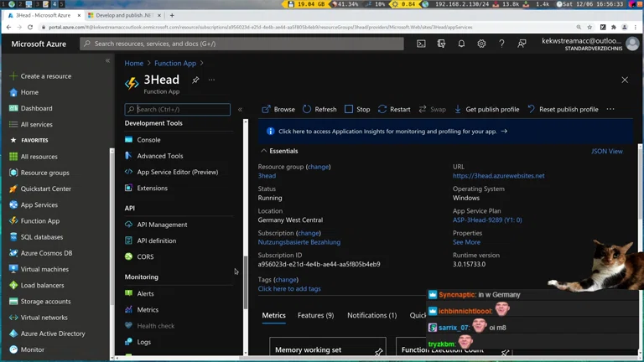The width and height of the screenshot is (644, 362).
Task: Open 3head resource group link
Action: coord(267,176)
